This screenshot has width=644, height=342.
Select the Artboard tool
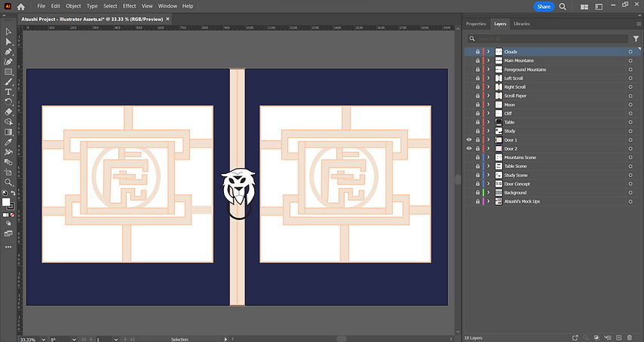[8, 173]
